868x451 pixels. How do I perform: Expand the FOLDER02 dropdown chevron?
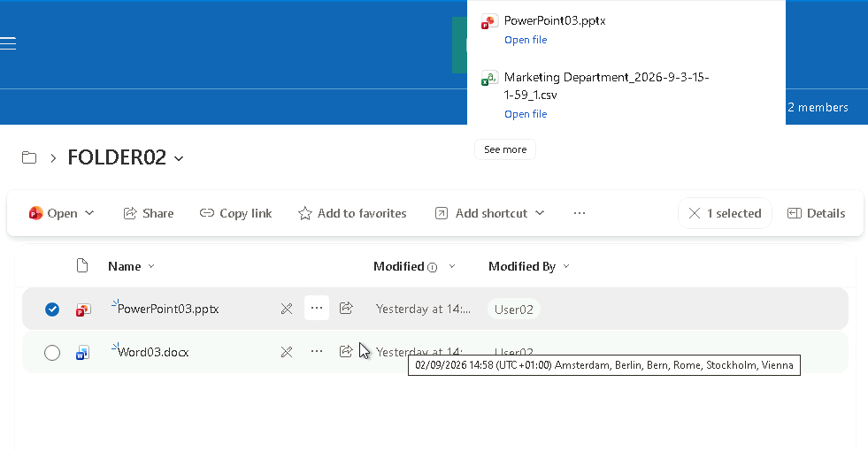(x=179, y=158)
